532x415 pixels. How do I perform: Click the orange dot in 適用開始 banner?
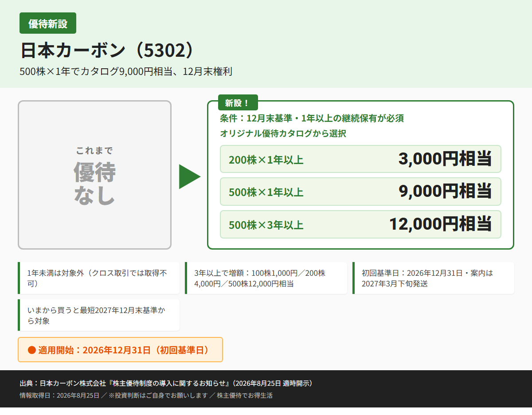(31, 350)
